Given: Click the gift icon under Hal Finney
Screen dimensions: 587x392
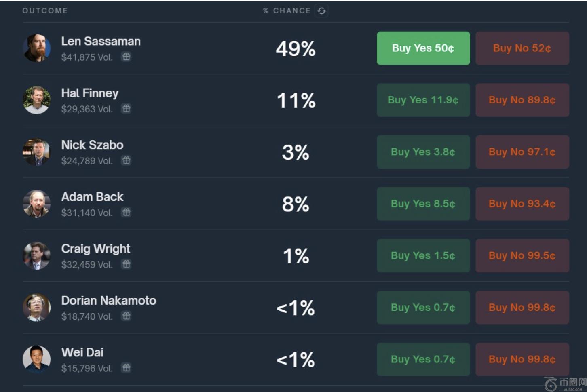Looking at the screenshot, I should point(127,108).
